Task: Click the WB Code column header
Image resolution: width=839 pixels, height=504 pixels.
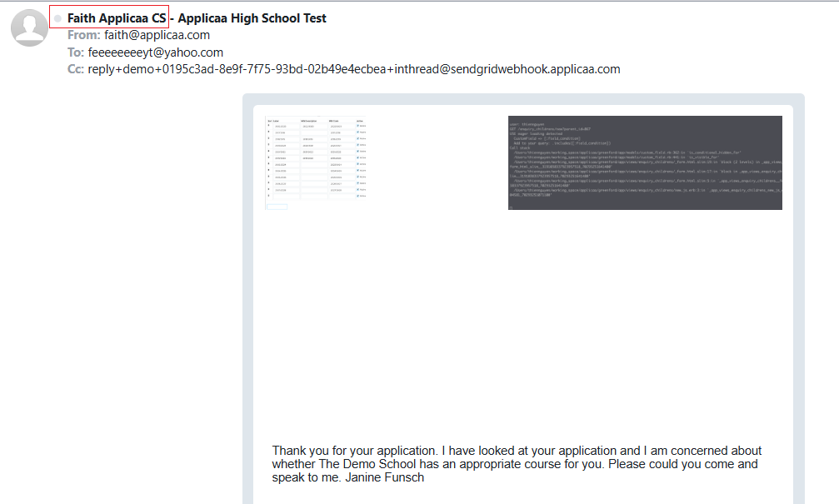Action: coord(332,120)
